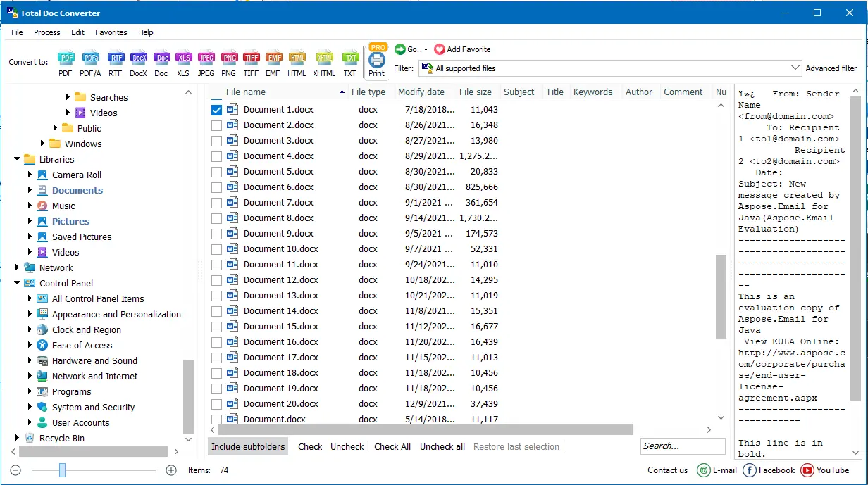868x485 pixels.
Task: Check the box for Document 5.docx
Action: [x=217, y=172]
